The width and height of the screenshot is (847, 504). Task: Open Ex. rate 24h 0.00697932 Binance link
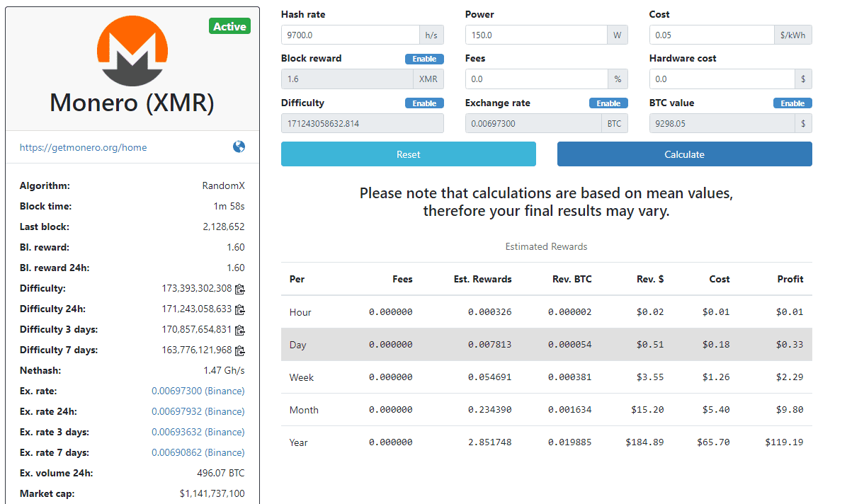198,411
